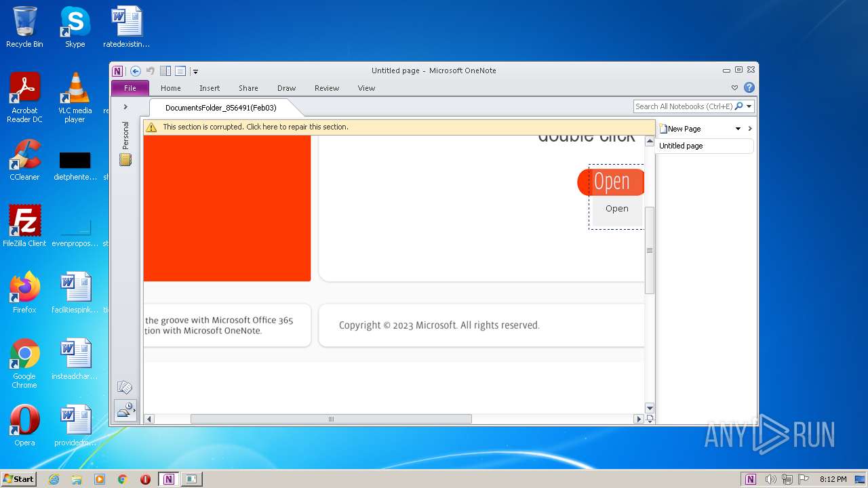Screen dimensions: 868x488
Task: Open Internet Explorer from taskbar
Action: click(x=54, y=479)
